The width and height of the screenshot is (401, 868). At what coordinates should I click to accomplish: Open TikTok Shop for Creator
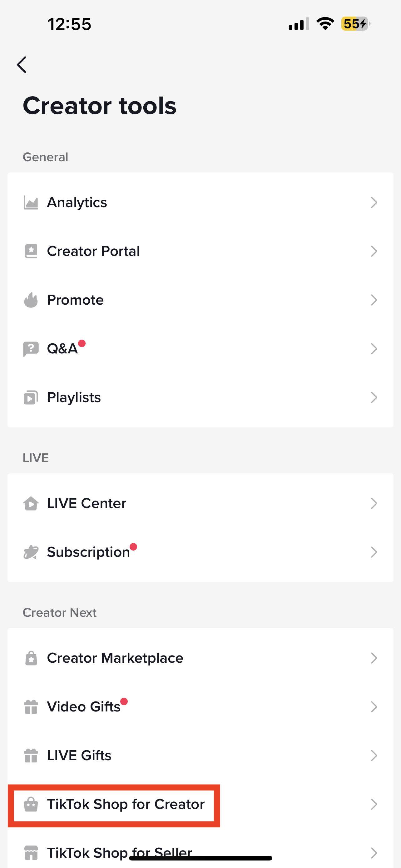pos(126,804)
